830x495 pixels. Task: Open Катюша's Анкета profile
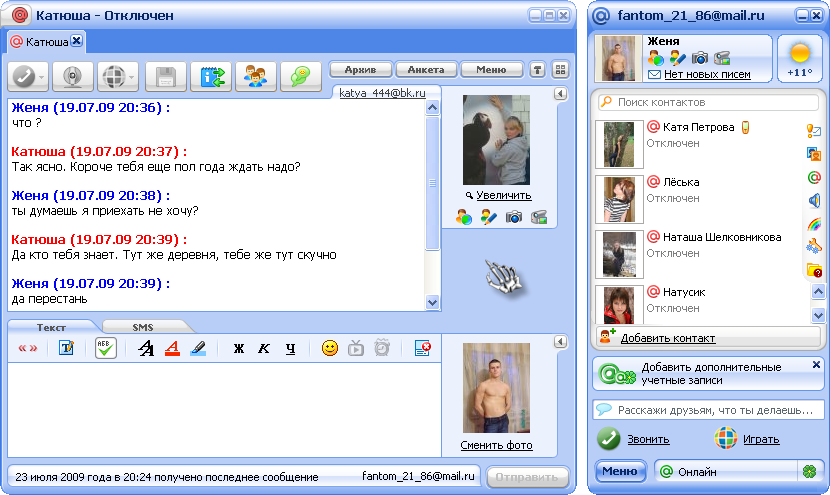(426, 69)
